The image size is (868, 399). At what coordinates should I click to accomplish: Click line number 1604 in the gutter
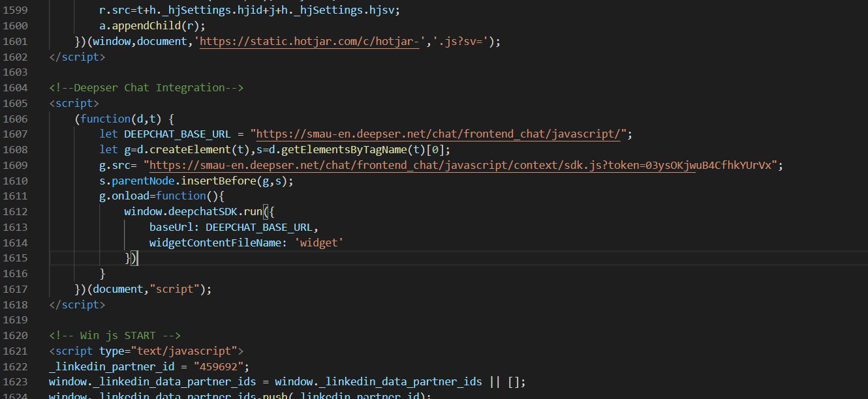tap(14, 87)
